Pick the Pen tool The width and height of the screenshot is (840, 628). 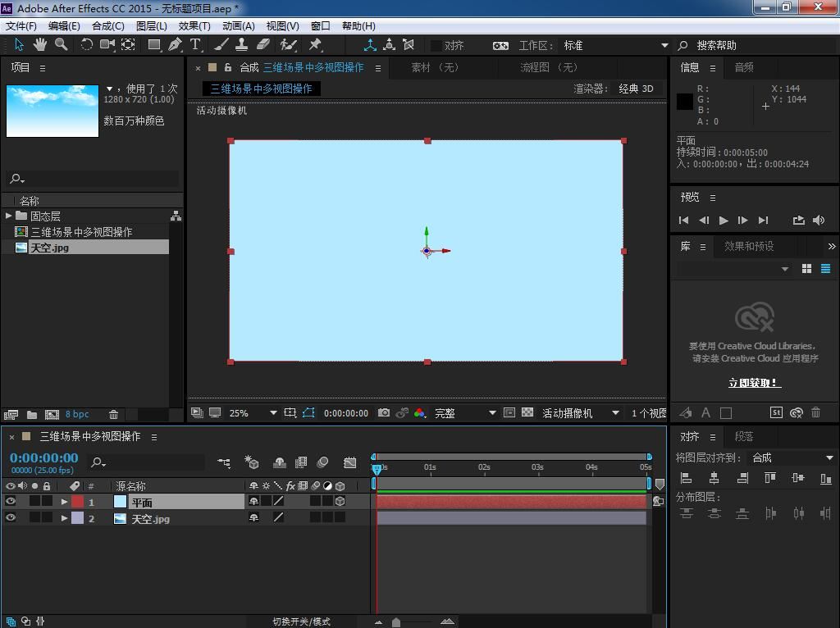click(x=175, y=45)
